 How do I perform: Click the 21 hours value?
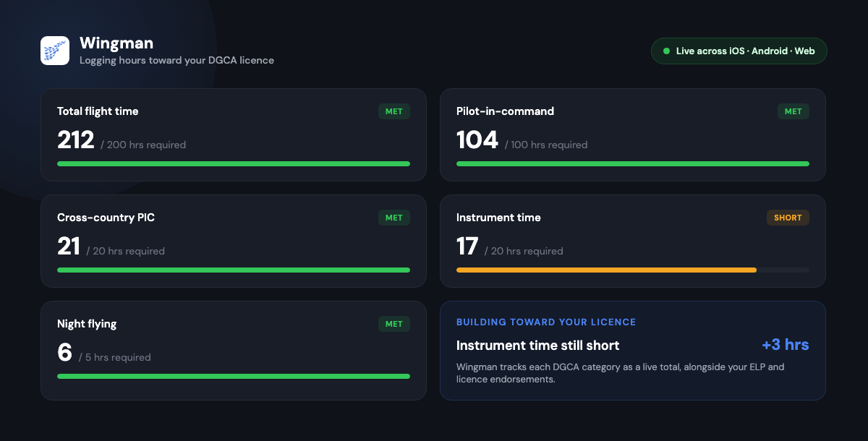tap(69, 246)
